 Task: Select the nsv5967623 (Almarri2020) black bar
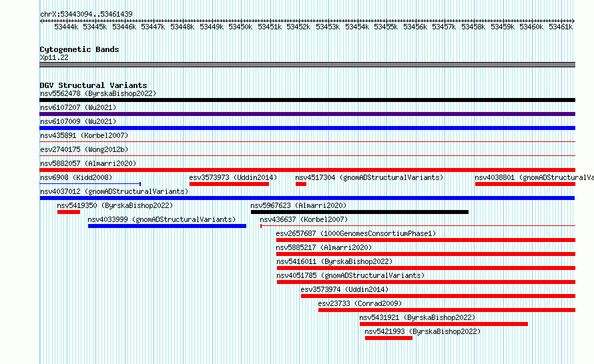(360, 212)
